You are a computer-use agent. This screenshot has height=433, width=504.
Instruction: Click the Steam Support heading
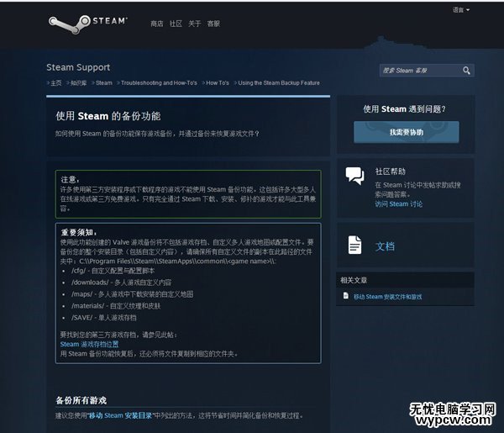pos(78,67)
